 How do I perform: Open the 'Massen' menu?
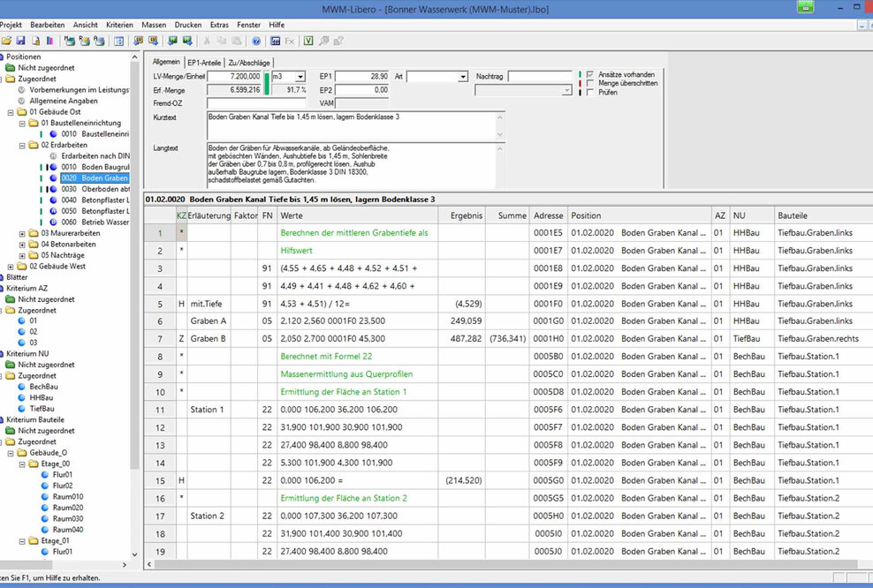pos(155,25)
